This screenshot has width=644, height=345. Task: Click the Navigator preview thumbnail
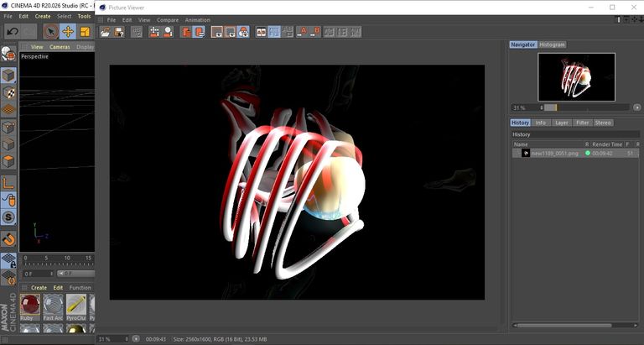point(576,77)
